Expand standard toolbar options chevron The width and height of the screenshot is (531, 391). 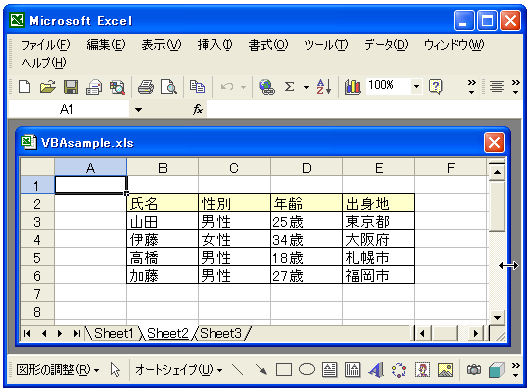pyautogui.click(x=471, y=87)
